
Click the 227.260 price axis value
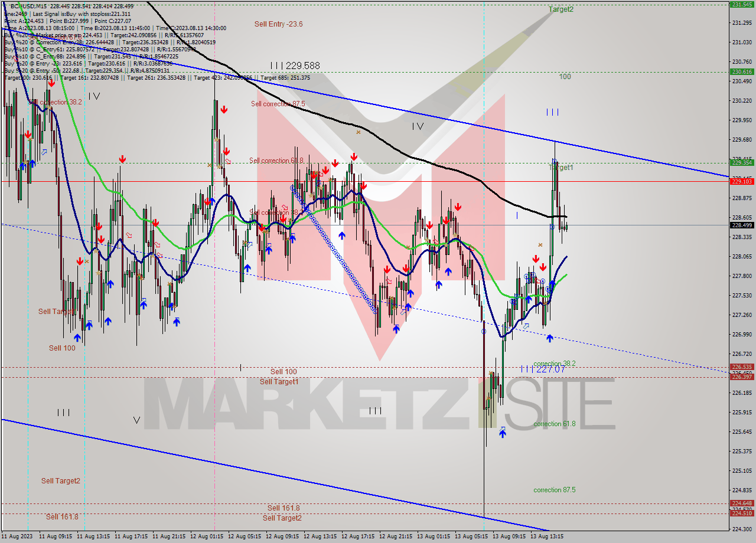point(741,315)
